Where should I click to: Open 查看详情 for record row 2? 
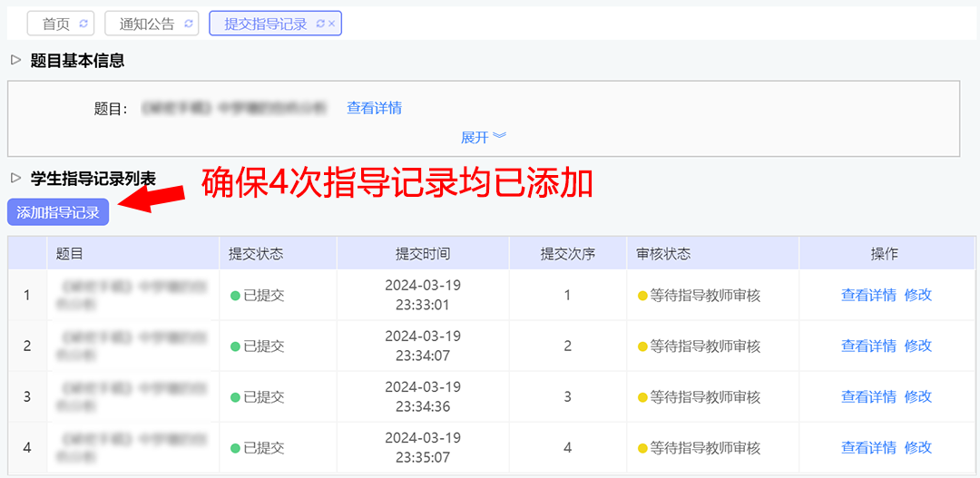(x=868, y=346)
